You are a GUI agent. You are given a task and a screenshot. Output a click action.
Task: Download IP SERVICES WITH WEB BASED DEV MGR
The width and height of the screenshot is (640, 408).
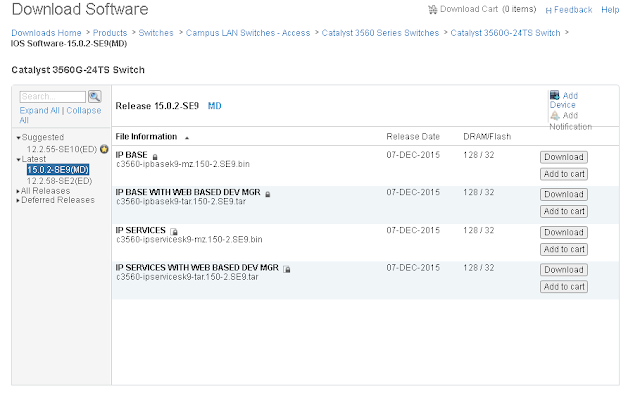tap(564, 270)
